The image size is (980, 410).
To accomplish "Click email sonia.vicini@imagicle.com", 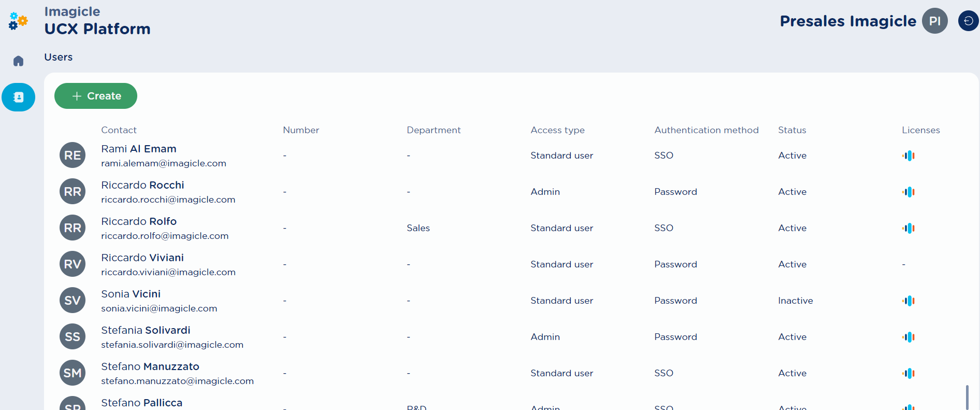I will (159, 308).
